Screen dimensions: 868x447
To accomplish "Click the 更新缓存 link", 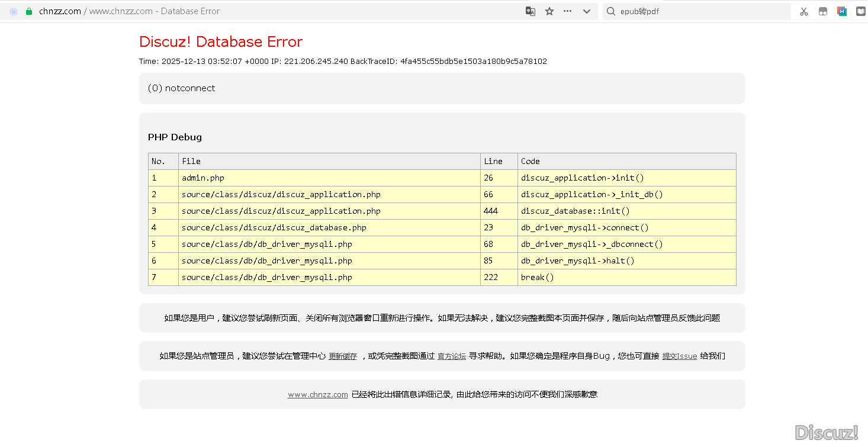I will 343,356.
